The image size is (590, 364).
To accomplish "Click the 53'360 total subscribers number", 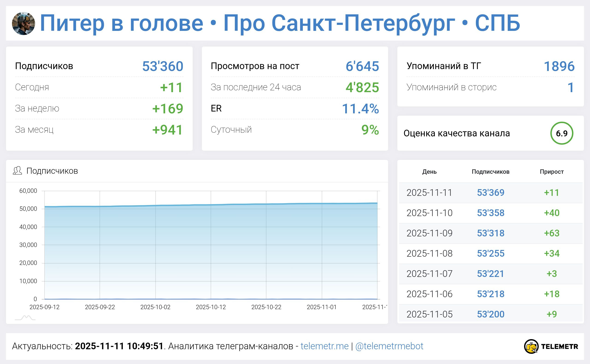I will (162, 66).
